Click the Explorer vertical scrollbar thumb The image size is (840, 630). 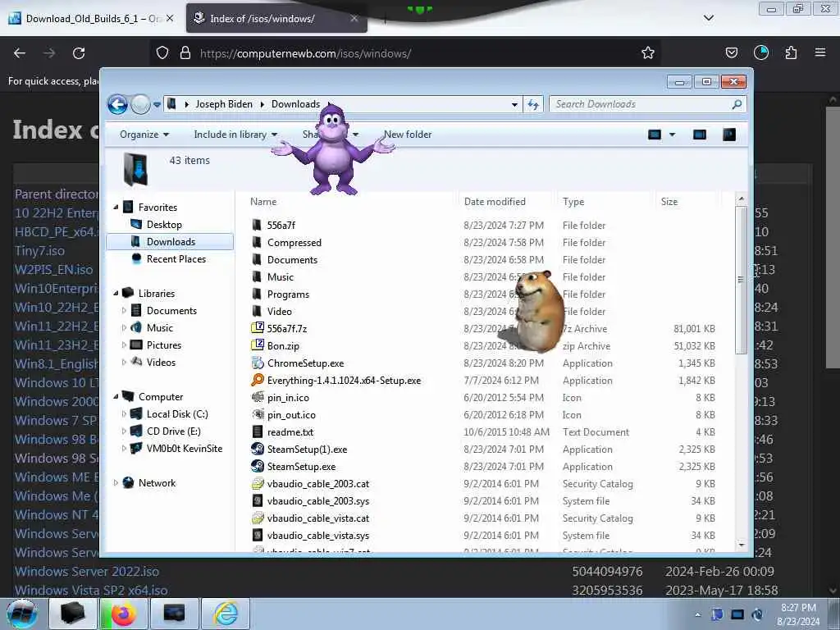tap(741, 280)
